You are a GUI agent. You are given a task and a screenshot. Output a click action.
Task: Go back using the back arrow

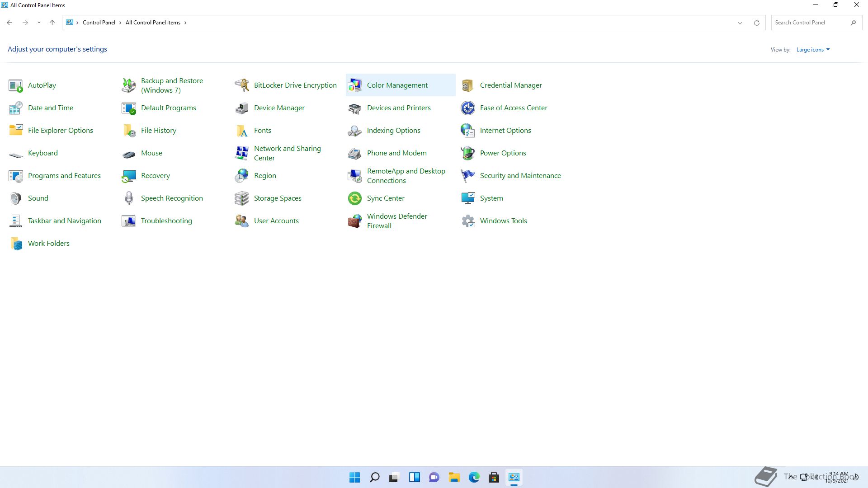pos(9,23)
